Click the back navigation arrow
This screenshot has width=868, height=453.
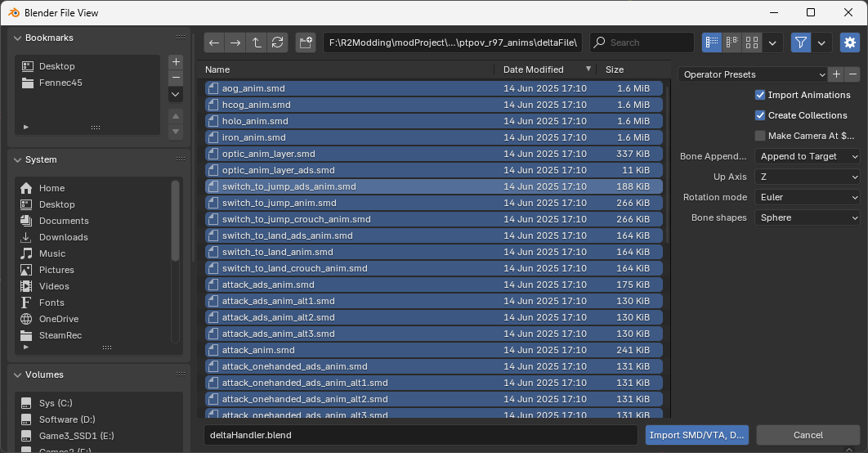tap(214, 43)
